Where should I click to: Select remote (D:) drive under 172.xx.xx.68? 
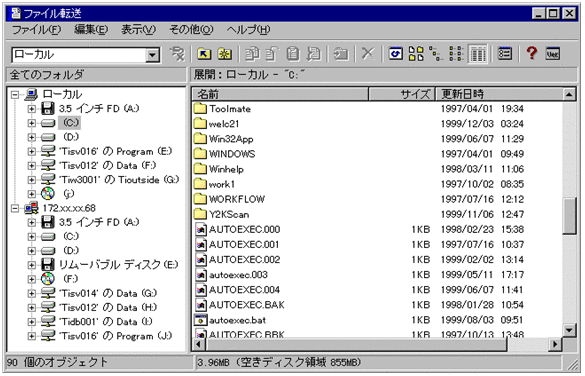click(x=70, y=251)
